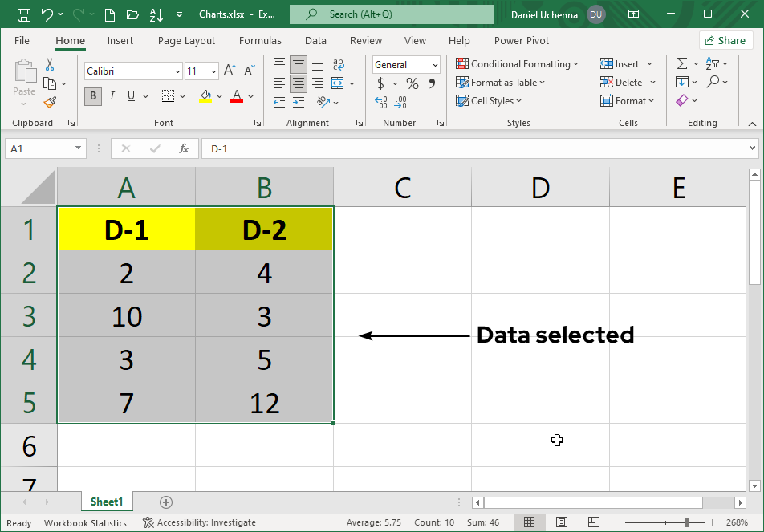Screen dimensions: 764x532
Task: Switch to the Formulas tab
Action: [x=260, y=40]
